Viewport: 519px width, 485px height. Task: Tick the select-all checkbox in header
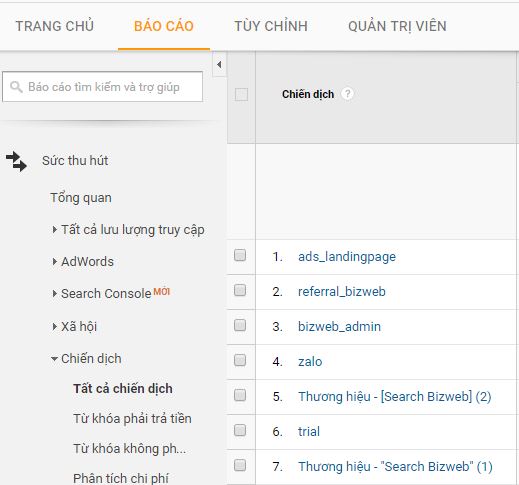click(241, 94)
